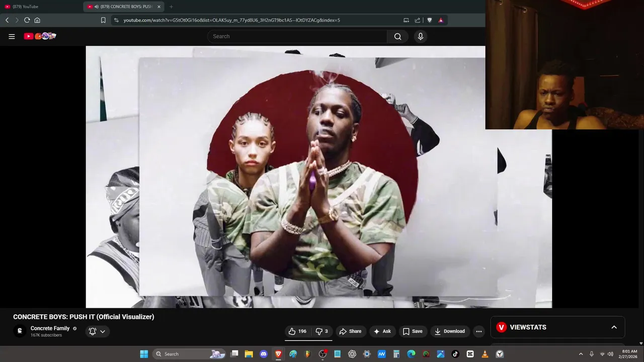Image resolution: width=644 pixels, height=362 pixels.
Task: Focus the YouTube Search input field
Action: (297, 36)
